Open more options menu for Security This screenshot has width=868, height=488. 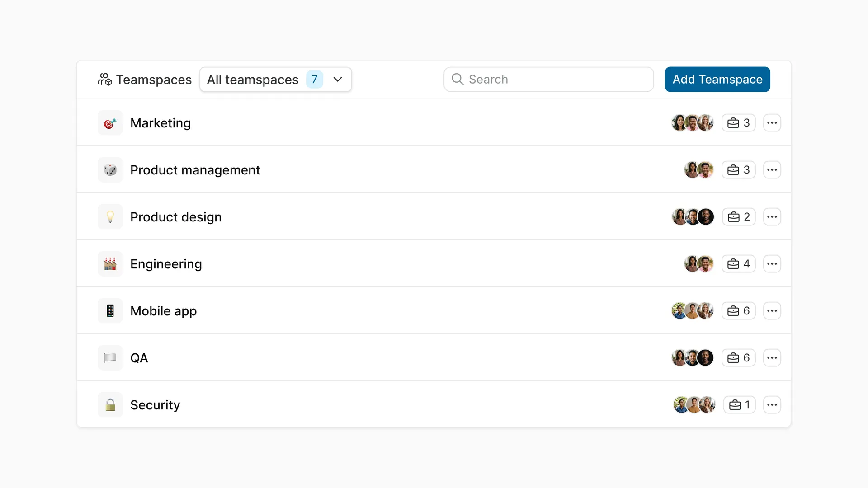[x=772, y=405]
